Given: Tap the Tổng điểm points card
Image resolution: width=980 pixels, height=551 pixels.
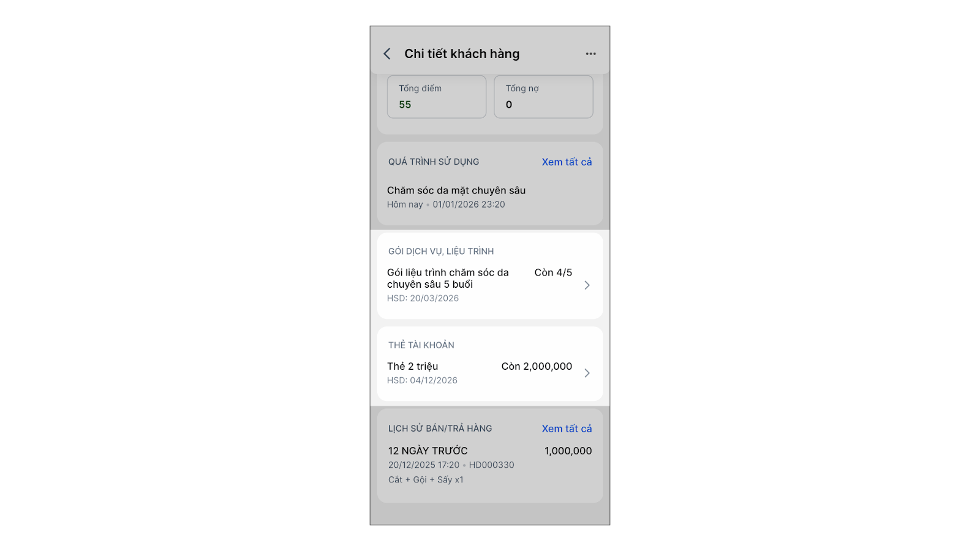Looking at the screenshot, I should [x=436, y=97].
